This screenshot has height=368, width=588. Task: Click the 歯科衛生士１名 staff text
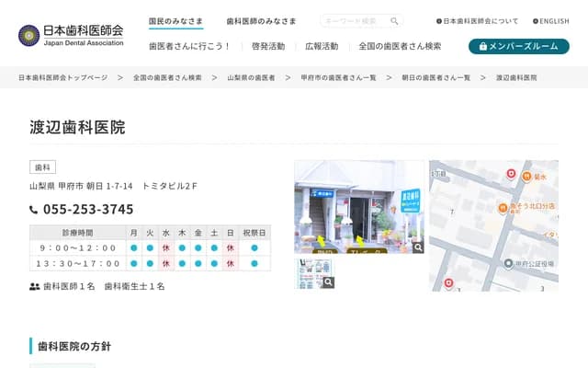click(x=135, y=286)
